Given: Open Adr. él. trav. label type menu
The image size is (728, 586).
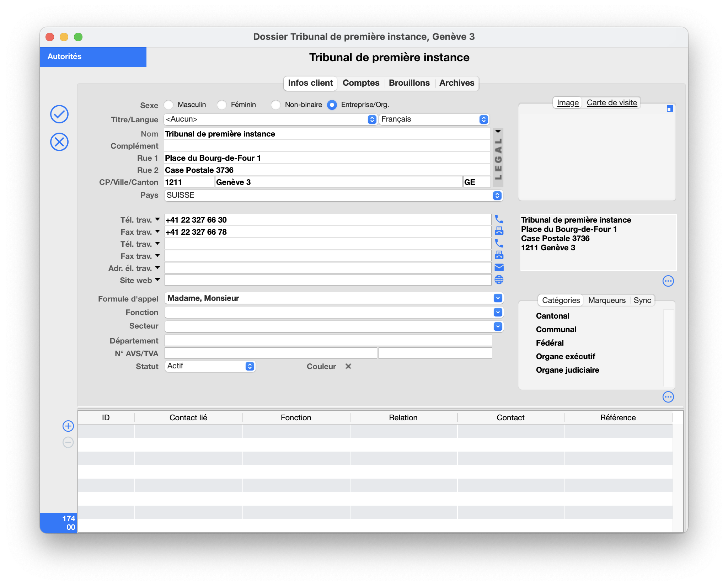Looking at the screenshot, I should [157, 268].
